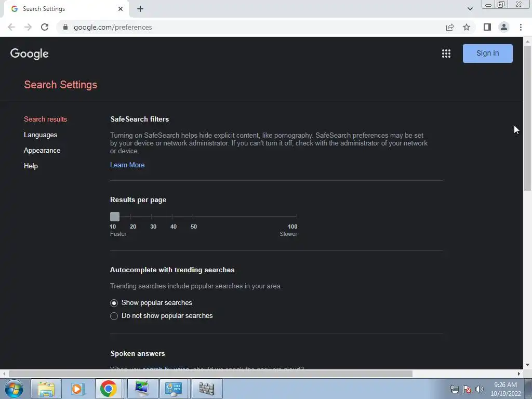Switch to the Search Settings browser tab
Screen dimensions: 532x399
pyautogui.click(x=65, y=9)
